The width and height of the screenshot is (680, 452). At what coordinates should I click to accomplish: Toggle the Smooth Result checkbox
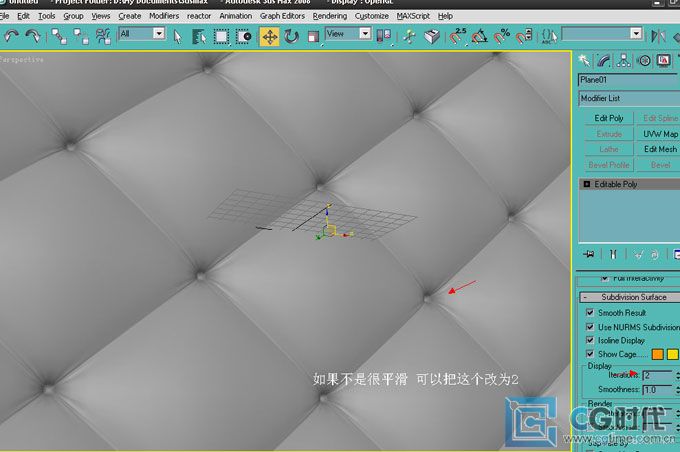tap(590, 312)
